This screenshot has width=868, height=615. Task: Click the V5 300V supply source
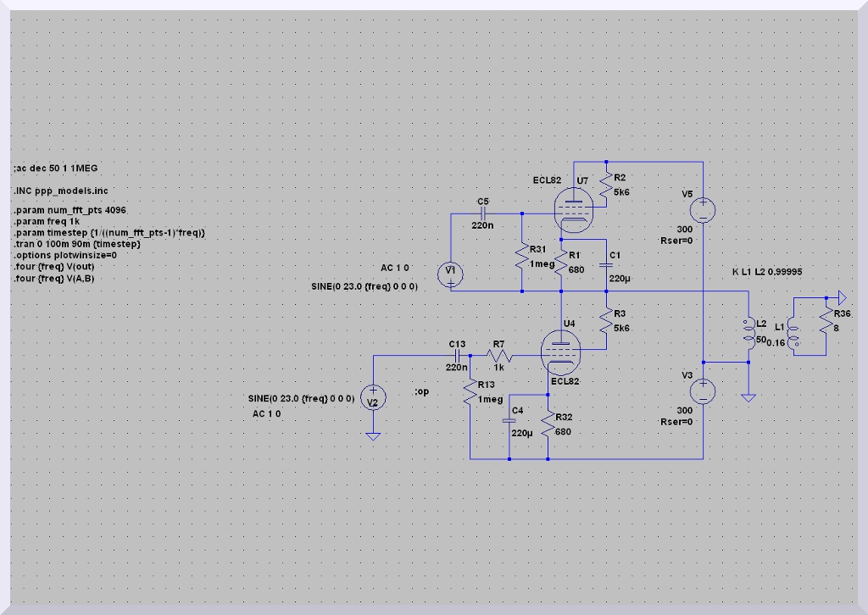[703, 208]
